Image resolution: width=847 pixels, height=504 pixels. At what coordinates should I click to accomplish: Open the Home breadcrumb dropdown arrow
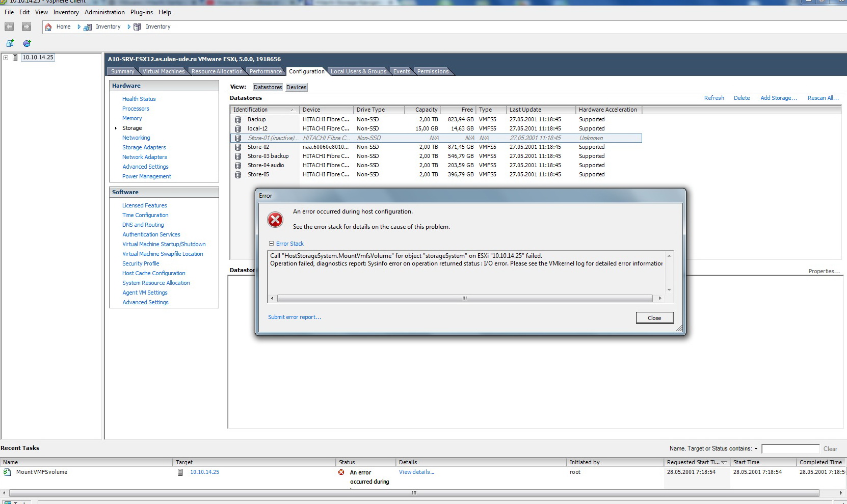click(79, 27)
